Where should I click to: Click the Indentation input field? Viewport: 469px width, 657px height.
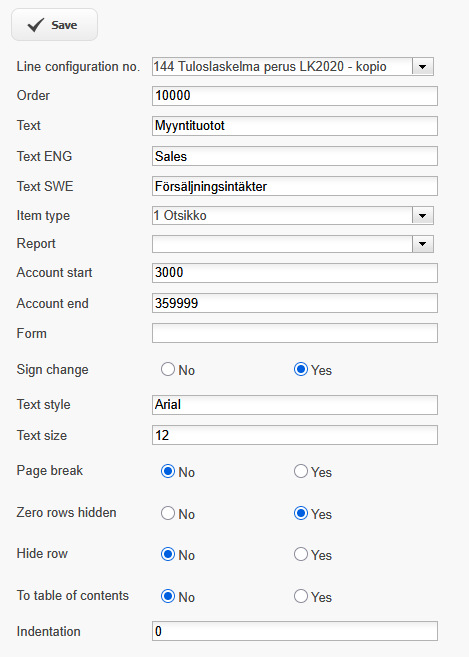(x=295, y=631)
